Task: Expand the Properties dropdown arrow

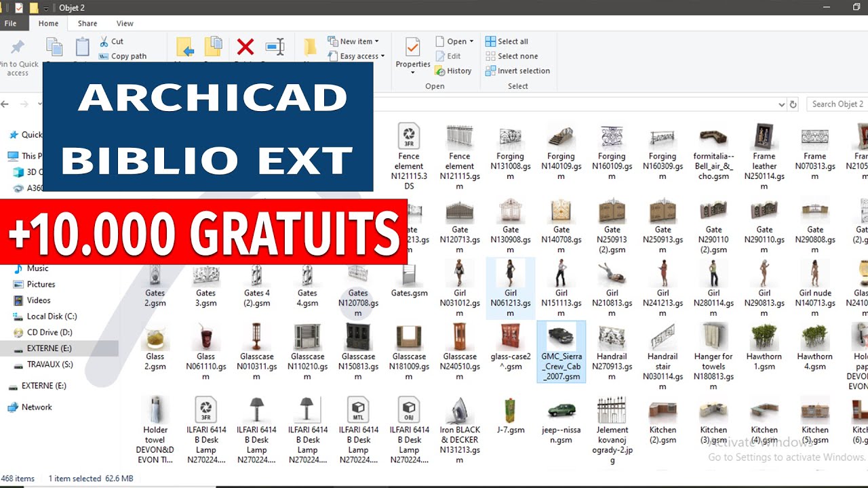Action: 413,73
